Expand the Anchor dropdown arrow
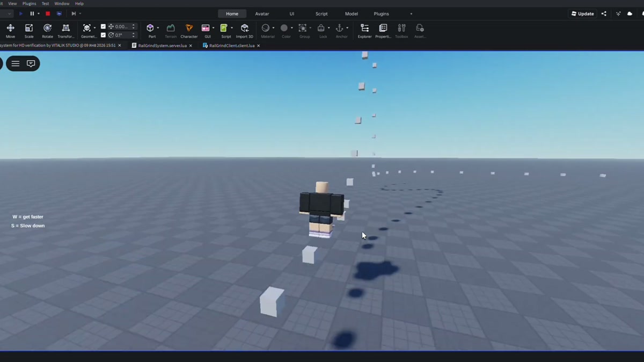This screenshot has width=644, height=362. tap(347, 28)
